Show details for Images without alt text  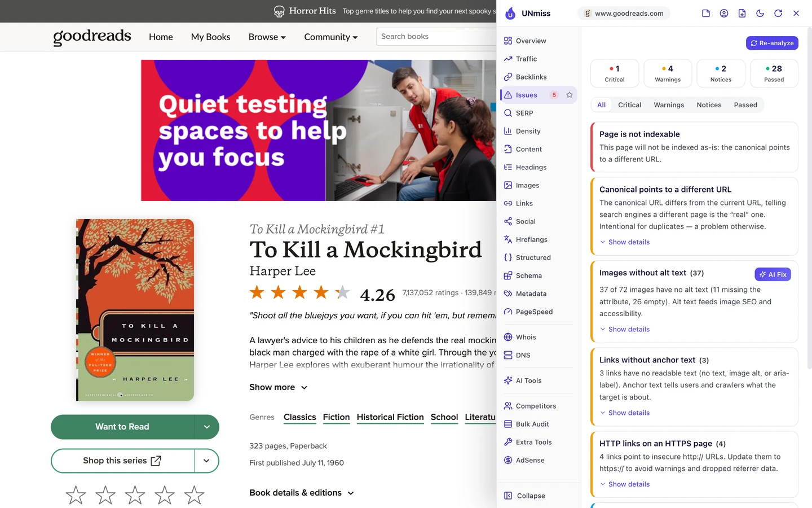625,330
